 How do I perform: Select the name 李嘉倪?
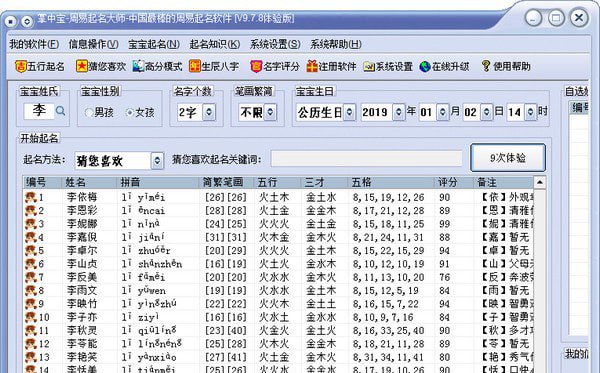[x=82, y=237]
